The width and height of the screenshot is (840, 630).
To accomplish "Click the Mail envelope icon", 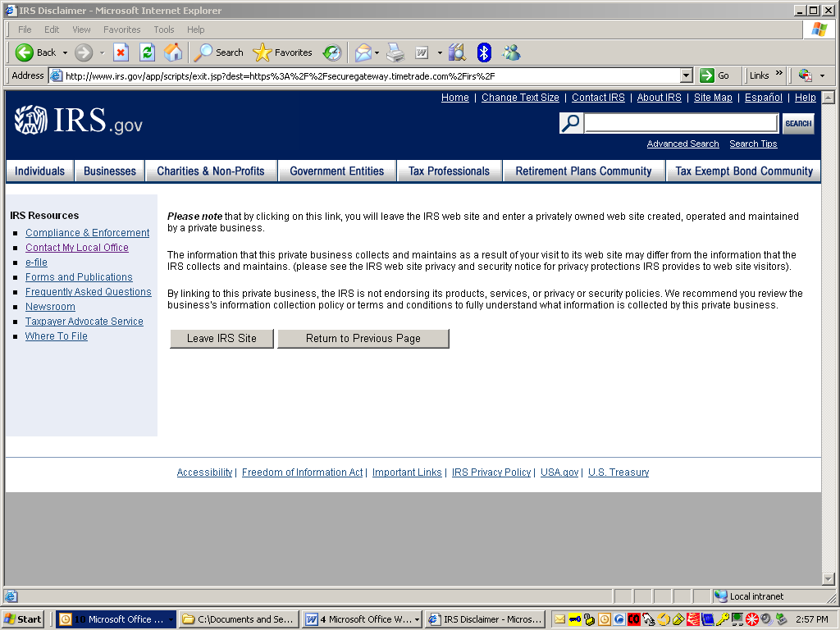I will pos(363,52).
